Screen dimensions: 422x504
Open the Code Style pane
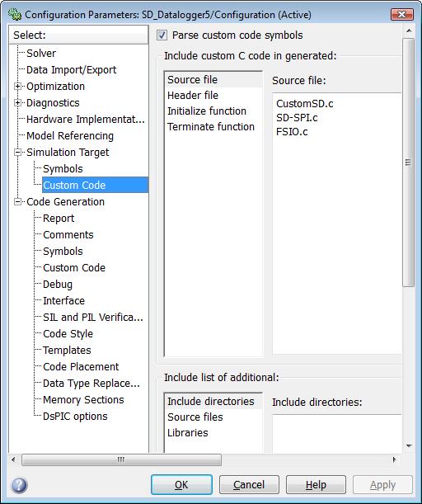pos(68,333)
